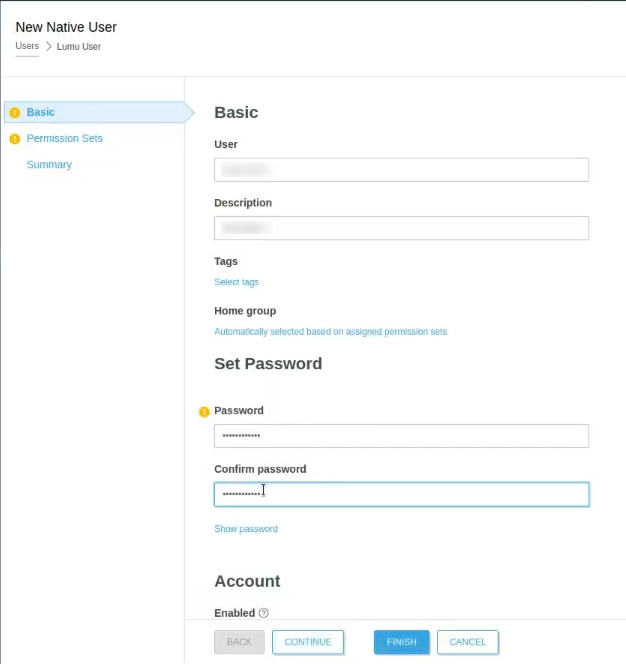Viewport: 626px width, 664px height.
Task: Open the Basic step in sidebar
Action: point(41,113)
